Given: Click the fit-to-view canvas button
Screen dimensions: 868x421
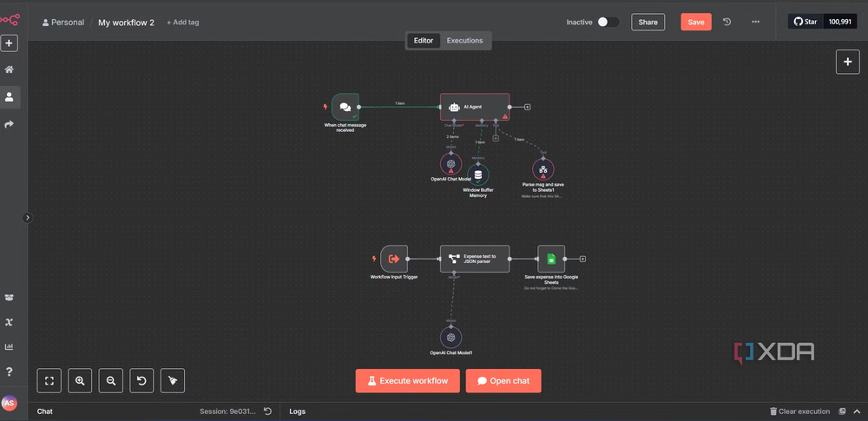Looking at the screenshot, I should (x=49, y=380).
